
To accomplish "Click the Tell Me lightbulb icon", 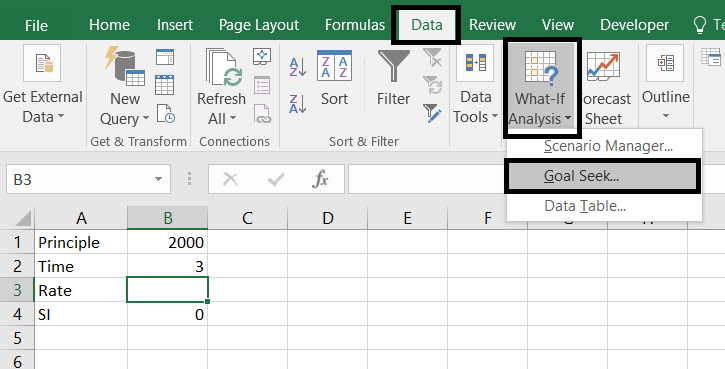I will tap(700, 25).
